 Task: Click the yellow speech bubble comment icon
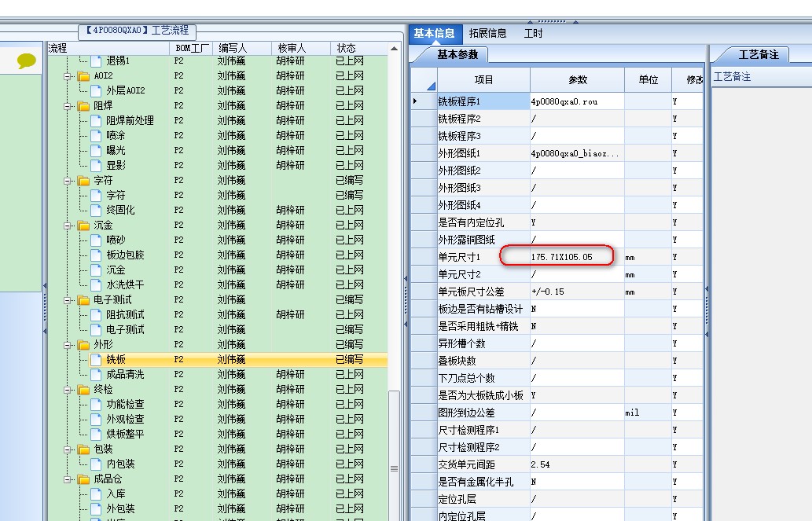(27, 61)
